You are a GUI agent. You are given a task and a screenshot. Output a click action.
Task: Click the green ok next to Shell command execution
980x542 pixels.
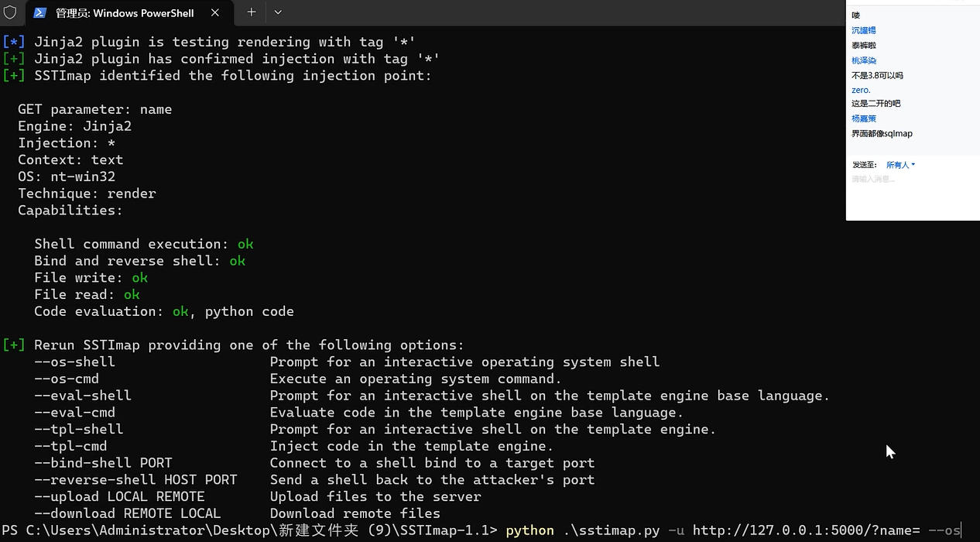point(245,244)
